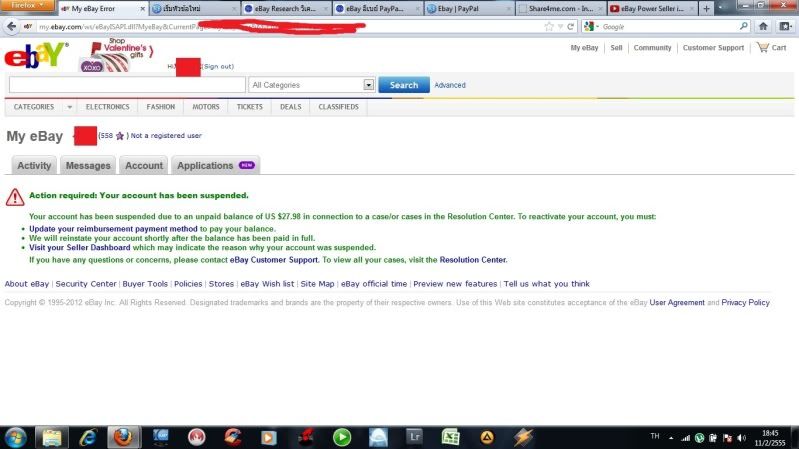Open Windows Explorer folder in taskbar
799x449 pixels.
click(x=52, y=437)
